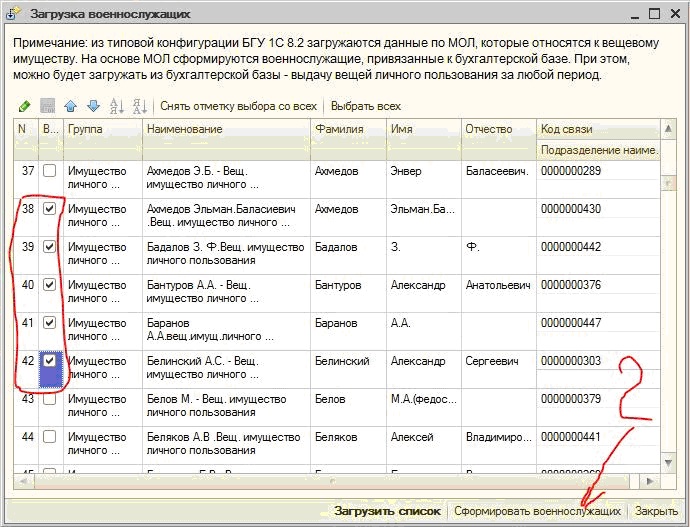This screenshot has height=527, width=690.
Task: Enable the checkbox for row 43 Белов
Action: pos(49,400)
